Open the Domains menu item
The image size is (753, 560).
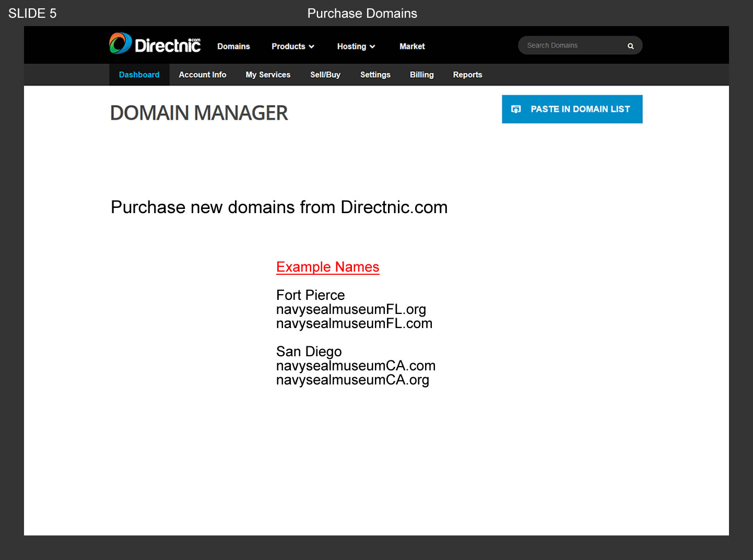point(233,46)
